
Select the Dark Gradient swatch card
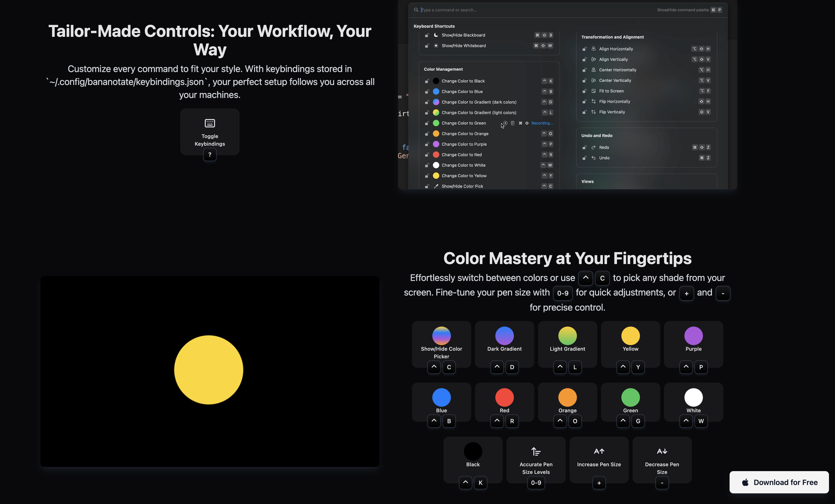(x=504, y=344)
